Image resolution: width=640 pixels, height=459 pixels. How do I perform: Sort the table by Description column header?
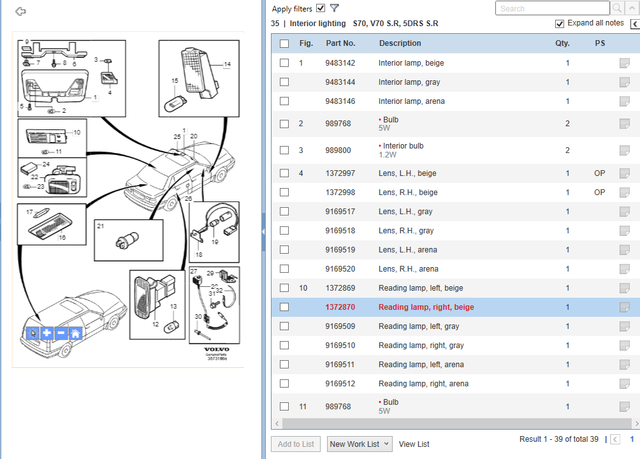[400, 44]
